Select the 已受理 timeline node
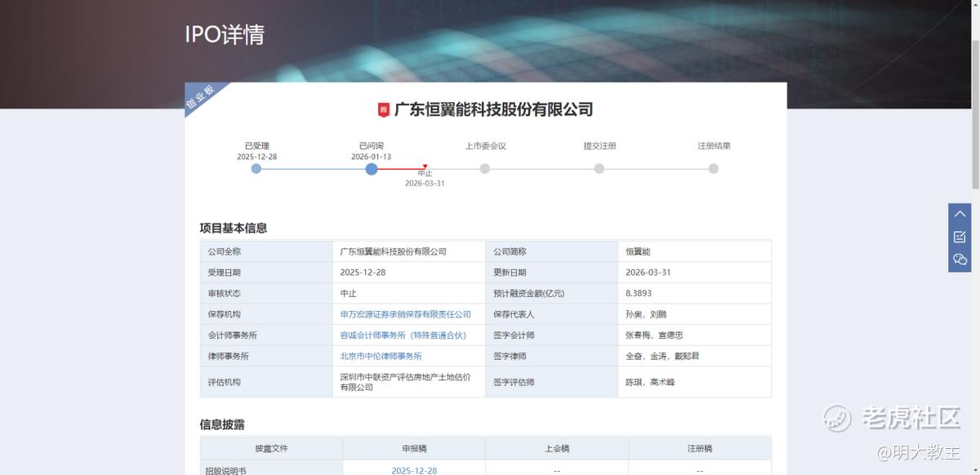Image resolution: width=980 pixels, height=475 pixels. click(256, 169)
